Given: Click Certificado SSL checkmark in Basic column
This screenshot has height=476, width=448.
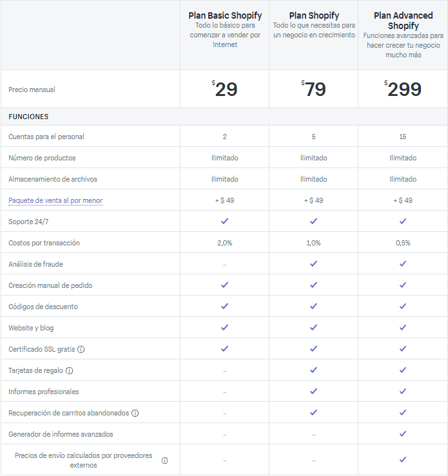Looking at the screenshot, I should click(224, 349).
